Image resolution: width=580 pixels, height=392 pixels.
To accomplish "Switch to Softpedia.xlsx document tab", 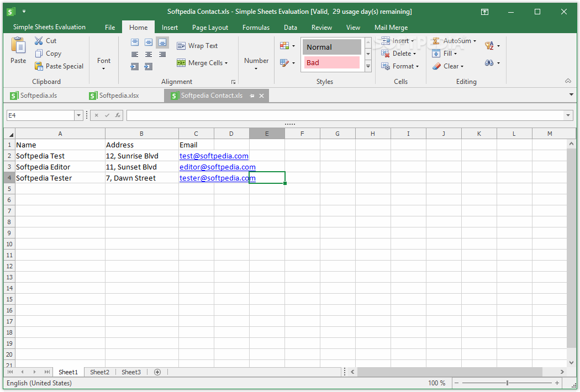I will (x=114, y=96).
